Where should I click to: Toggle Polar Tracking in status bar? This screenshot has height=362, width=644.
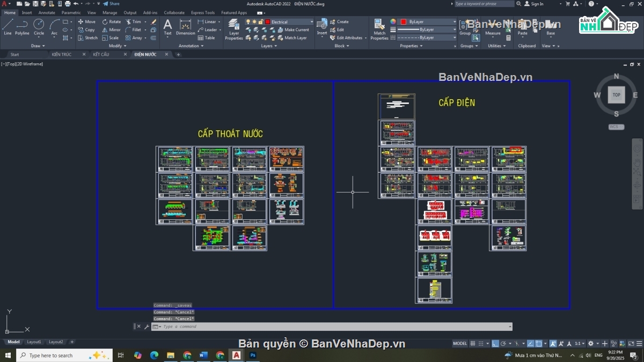505,343
